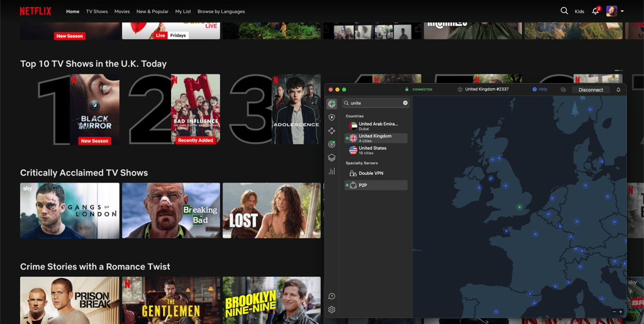Zoom out the VPN map
This screenshot has height=324, width=644.
pos(614,311)
